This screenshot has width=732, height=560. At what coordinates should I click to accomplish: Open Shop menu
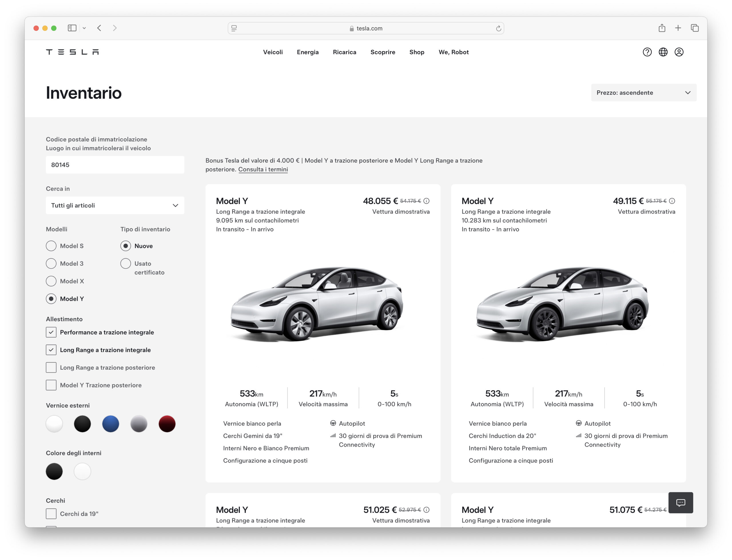tap(417, 52)
